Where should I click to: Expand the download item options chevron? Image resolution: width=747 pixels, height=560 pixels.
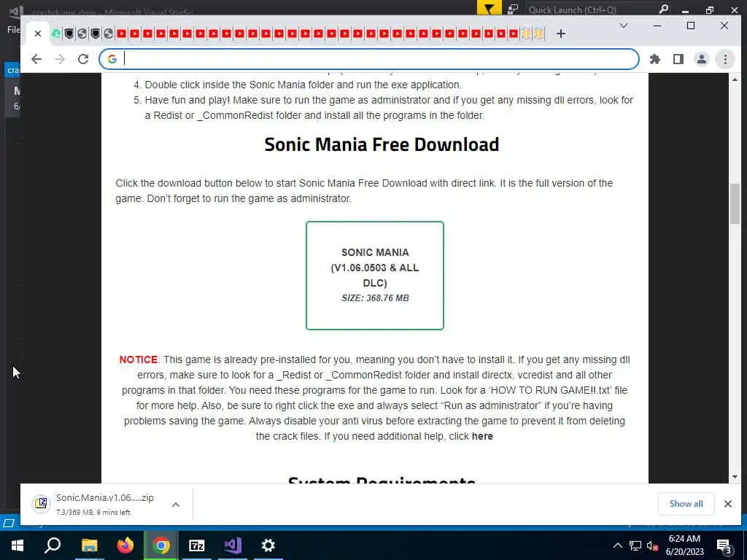tap(176, 505)
